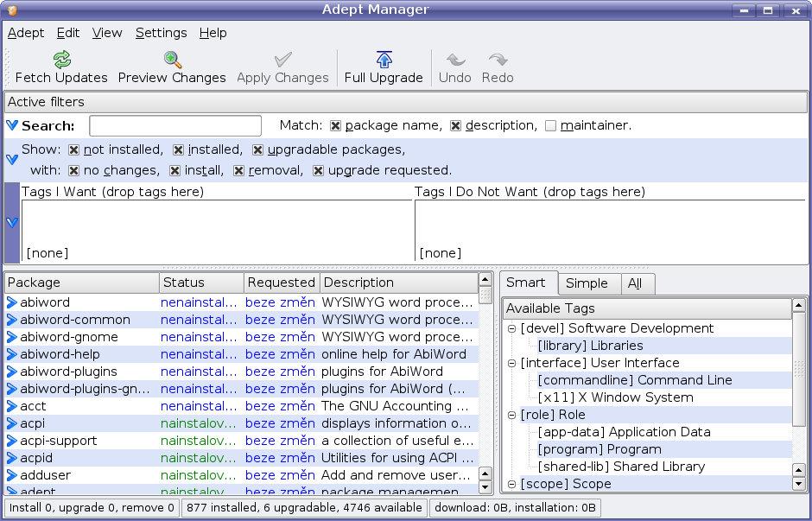
Task: Collapse the tags filter with its chevron
Action: point(12,223)
